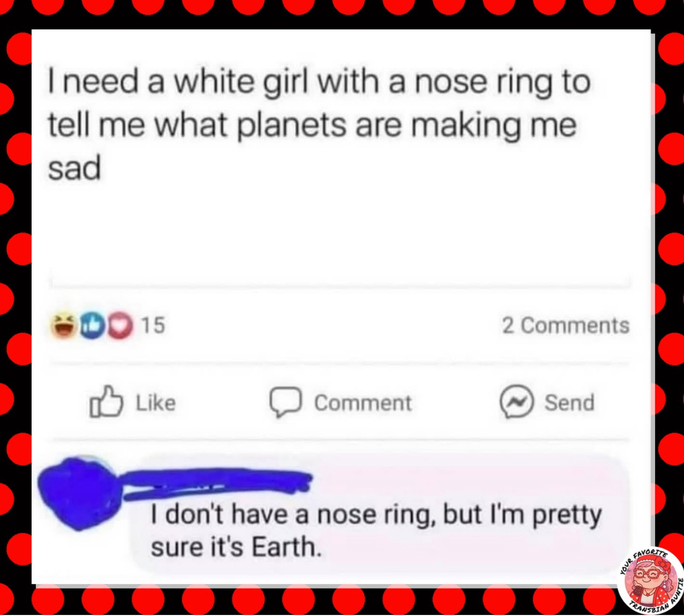Click the Like text label
This screenshot has height=616, width=684.
pyautogui.click(x=156, y=403)
